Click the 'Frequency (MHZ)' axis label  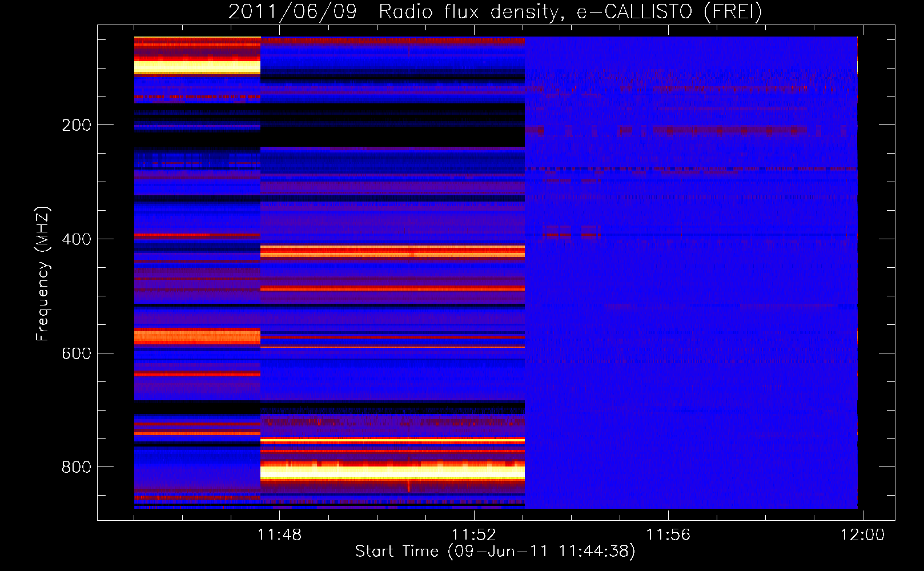(43, 274)
